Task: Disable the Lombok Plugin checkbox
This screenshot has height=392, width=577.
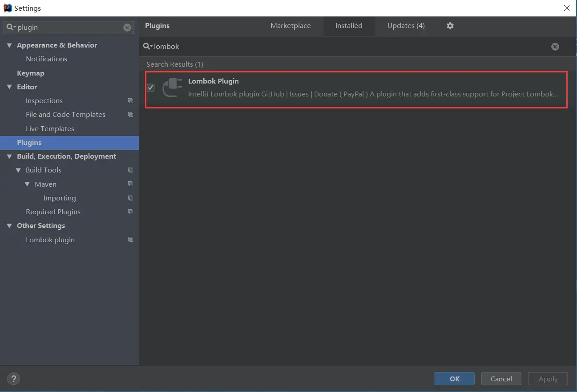Action: [x=151, y=88]
